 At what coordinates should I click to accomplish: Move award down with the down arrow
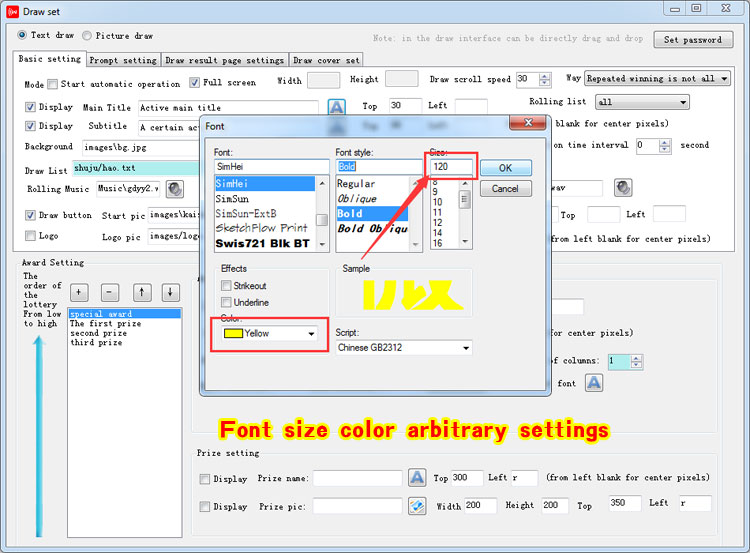click(171, 292)
